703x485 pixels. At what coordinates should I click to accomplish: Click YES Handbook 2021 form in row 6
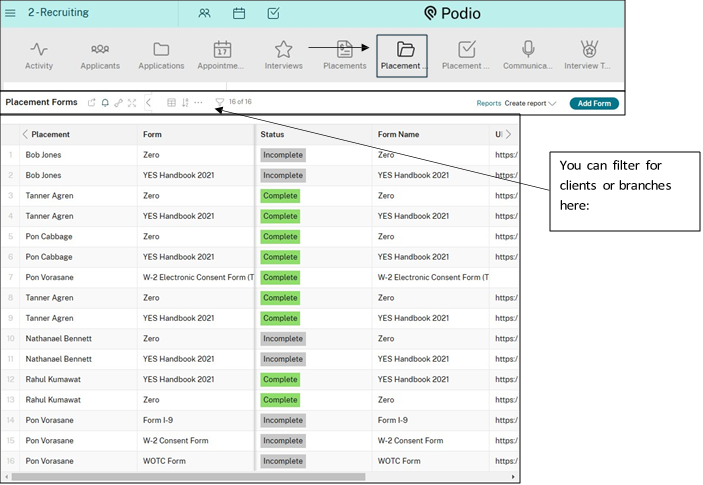pos(178,257)
